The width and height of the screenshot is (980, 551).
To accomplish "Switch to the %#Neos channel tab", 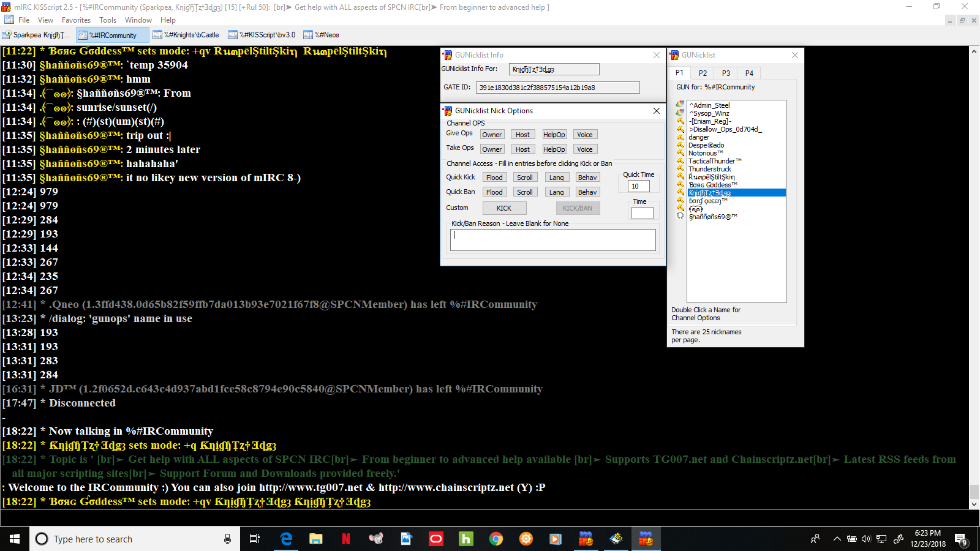I will click(x=322, y=35).
